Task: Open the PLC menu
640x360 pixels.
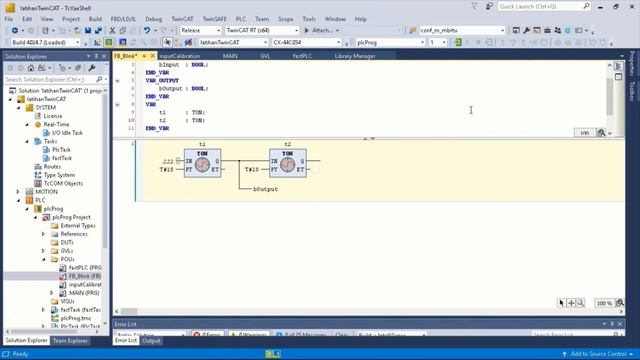Action: tap(241, 19)
